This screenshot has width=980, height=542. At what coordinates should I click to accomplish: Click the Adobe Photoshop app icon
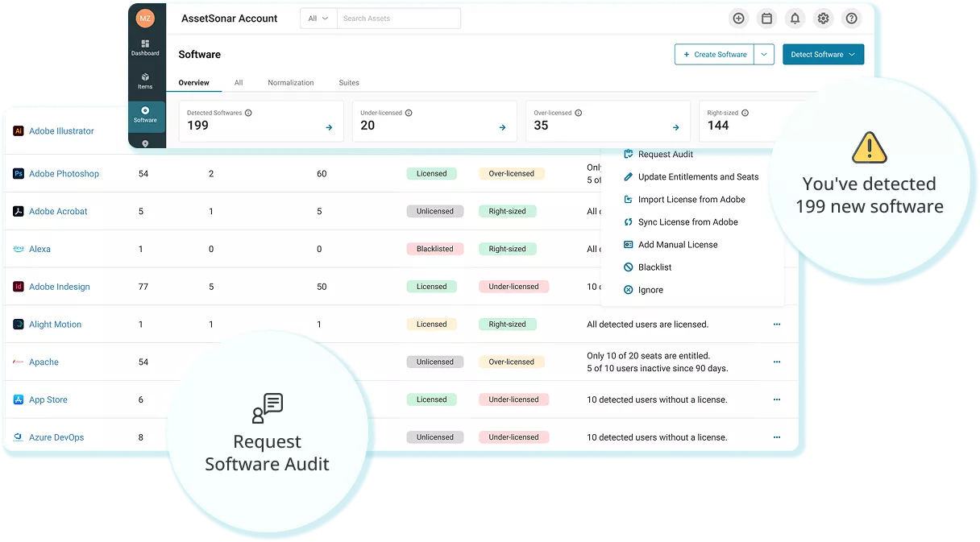pos(19,173)
